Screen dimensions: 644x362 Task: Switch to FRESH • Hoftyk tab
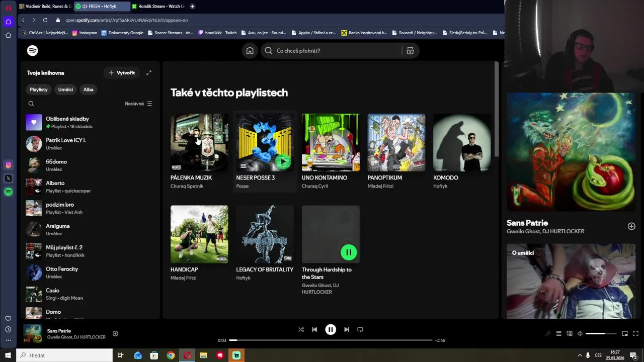[102, 6]
